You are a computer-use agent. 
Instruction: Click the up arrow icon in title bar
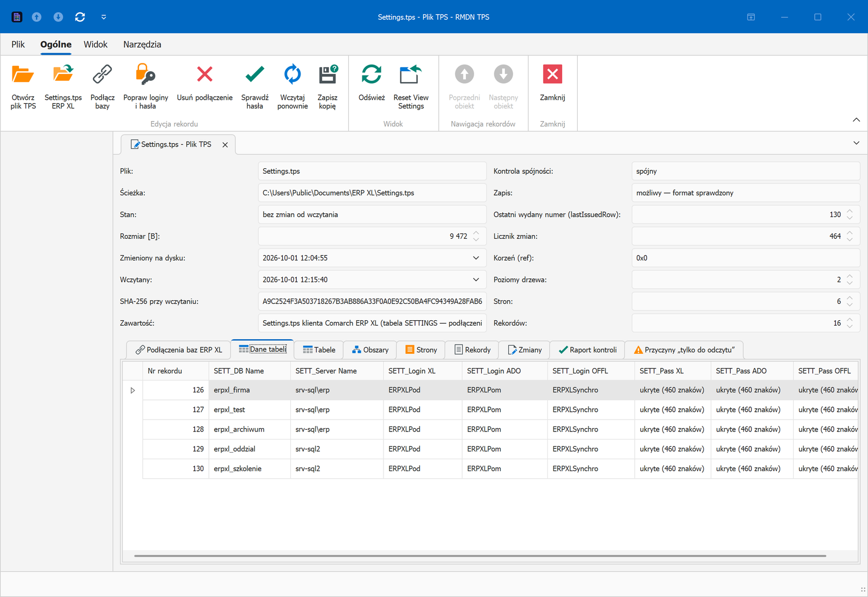pos(36,17)
